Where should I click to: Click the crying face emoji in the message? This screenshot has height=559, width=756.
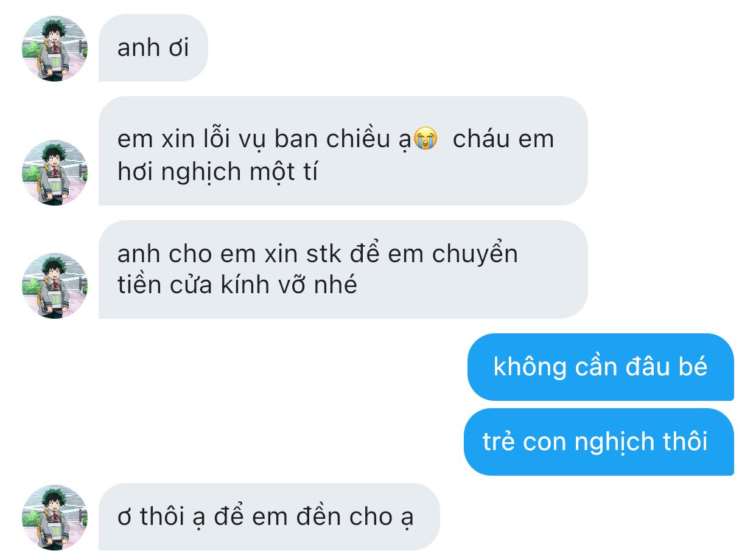pos(425,139)
